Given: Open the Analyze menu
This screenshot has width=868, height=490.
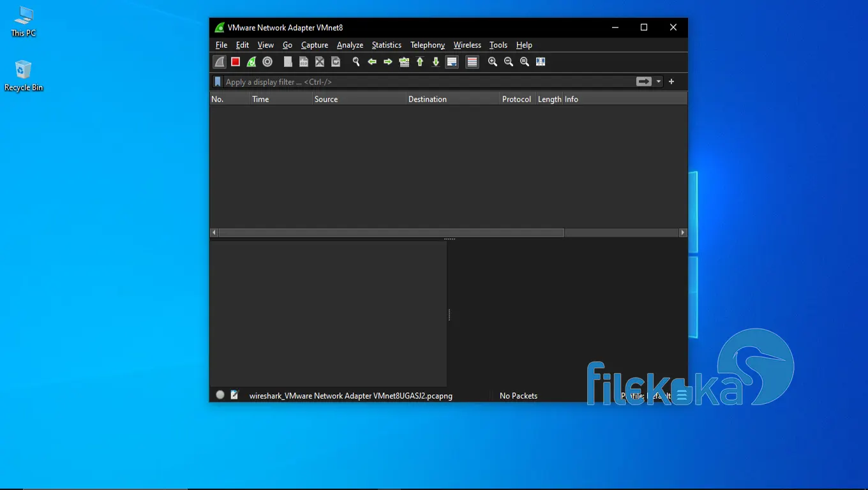Looking at the screenshot, I should coord(350,45).
